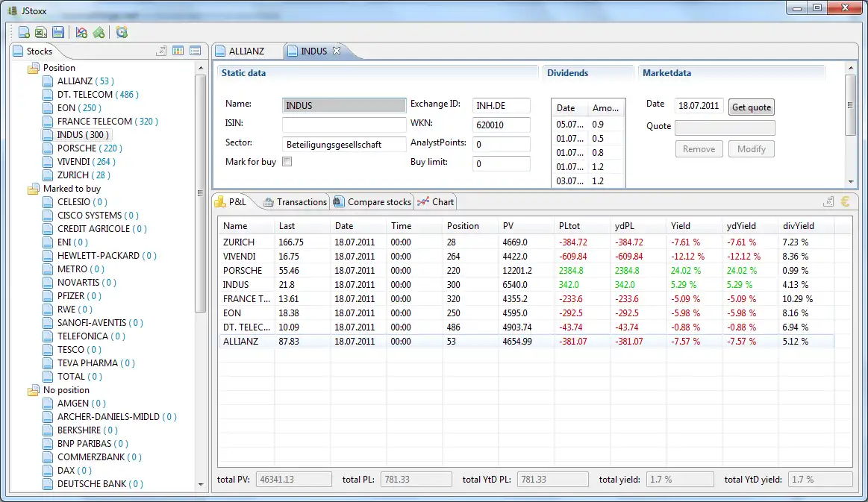Click the JStoxx app icon in title bar
The height and width of the screenshot is (502, 868).
coord(13,10)
